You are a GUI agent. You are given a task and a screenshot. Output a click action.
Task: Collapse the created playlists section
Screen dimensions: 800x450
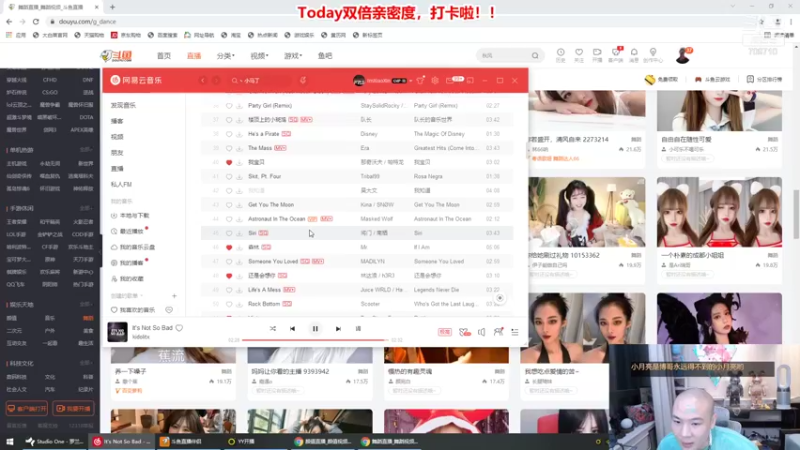tap(127, 296)
